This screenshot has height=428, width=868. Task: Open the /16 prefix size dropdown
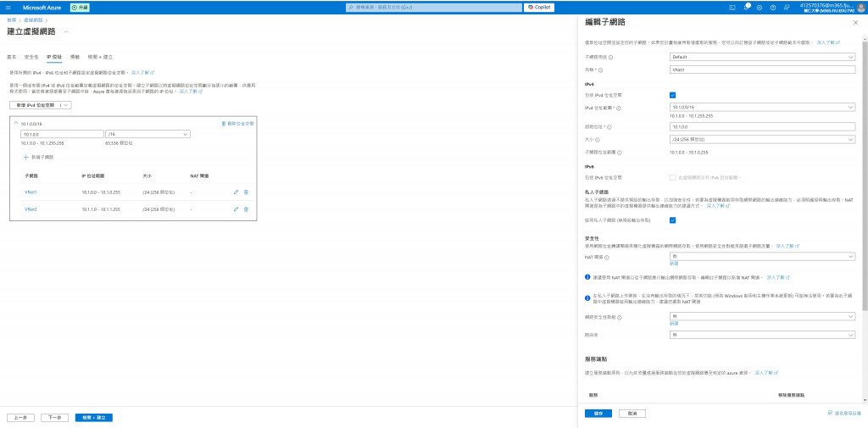click(x=147, y=134)
